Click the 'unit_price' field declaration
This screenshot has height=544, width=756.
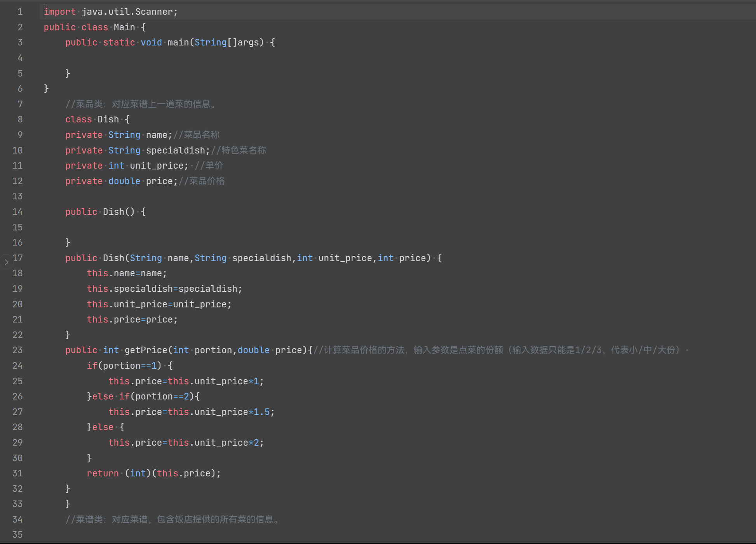click(156, 166)
